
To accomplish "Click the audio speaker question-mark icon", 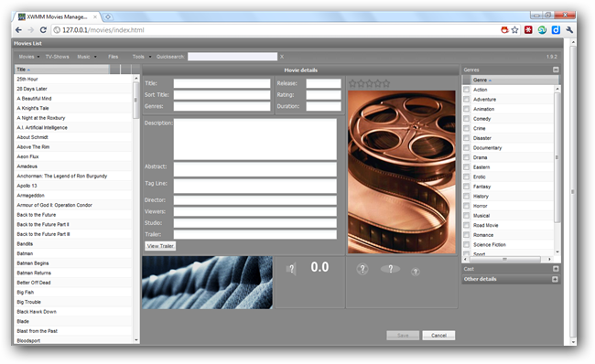I will click(291, 269).
